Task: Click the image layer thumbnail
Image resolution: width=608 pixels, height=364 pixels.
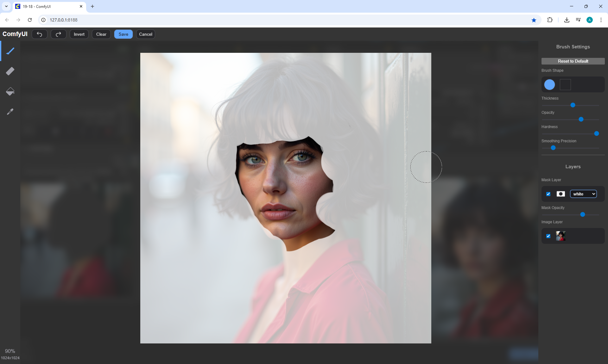Action: [x=560, y=236]
